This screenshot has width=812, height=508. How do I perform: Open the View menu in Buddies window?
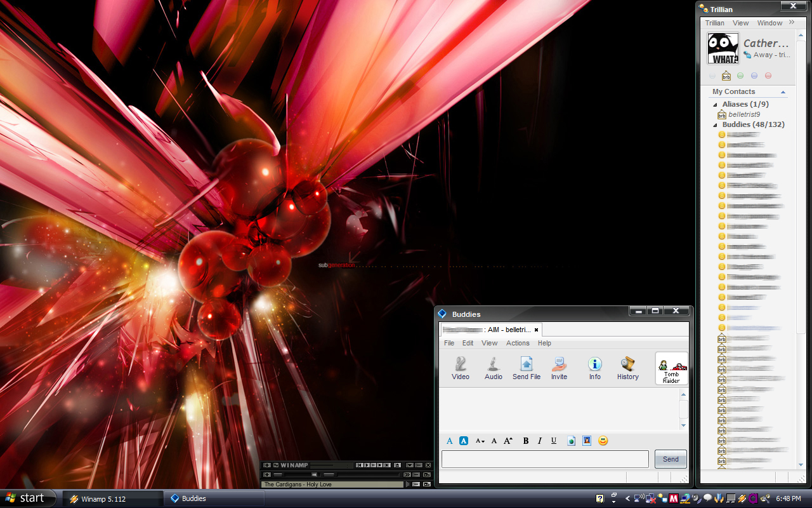point(489,343)
